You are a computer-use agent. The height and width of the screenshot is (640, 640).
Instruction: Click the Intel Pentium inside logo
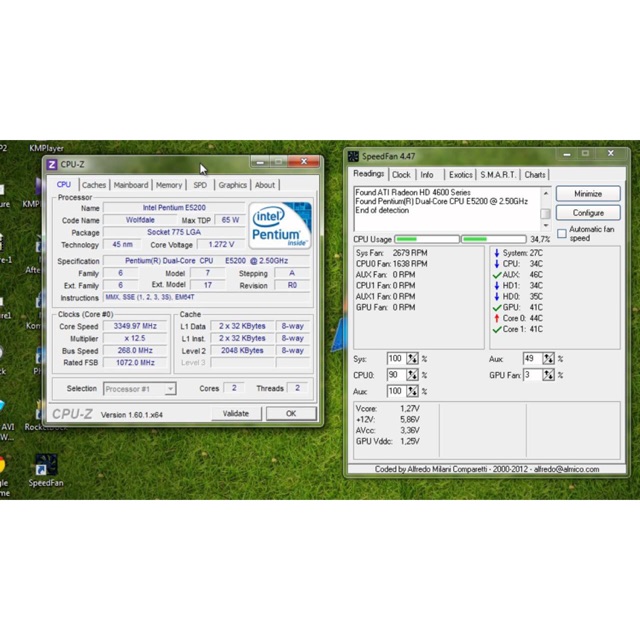coord(280,225)
